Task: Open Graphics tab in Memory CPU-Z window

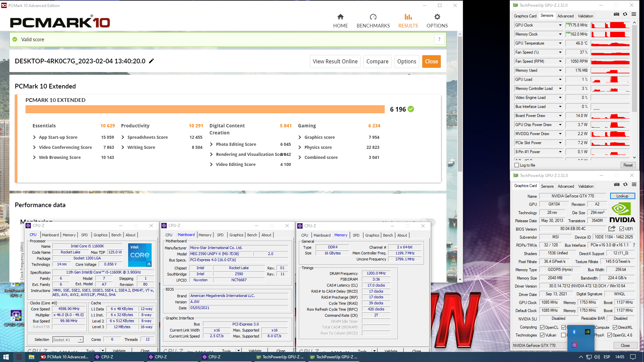Action: (372, 235)
